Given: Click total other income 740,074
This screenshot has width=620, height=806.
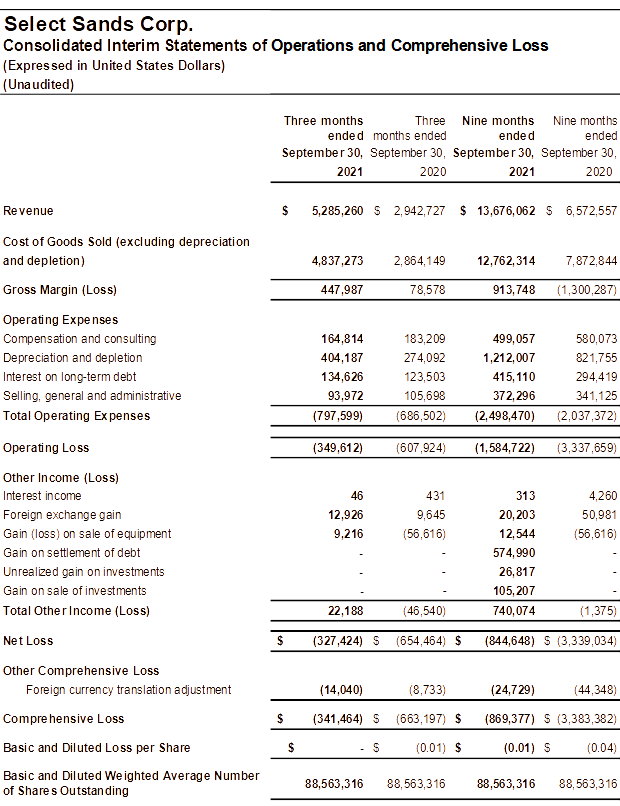Looking at the screenshot, I should point(514,611).
